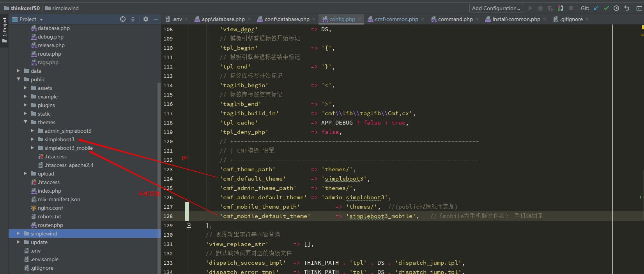Close the conf\database.php tab
This screenshot has height=274, width=644.
point(314,19)
